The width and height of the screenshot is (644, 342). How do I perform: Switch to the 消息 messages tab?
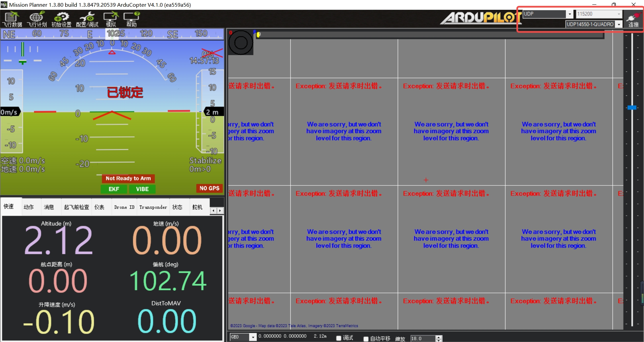click(x=49, y=207)
